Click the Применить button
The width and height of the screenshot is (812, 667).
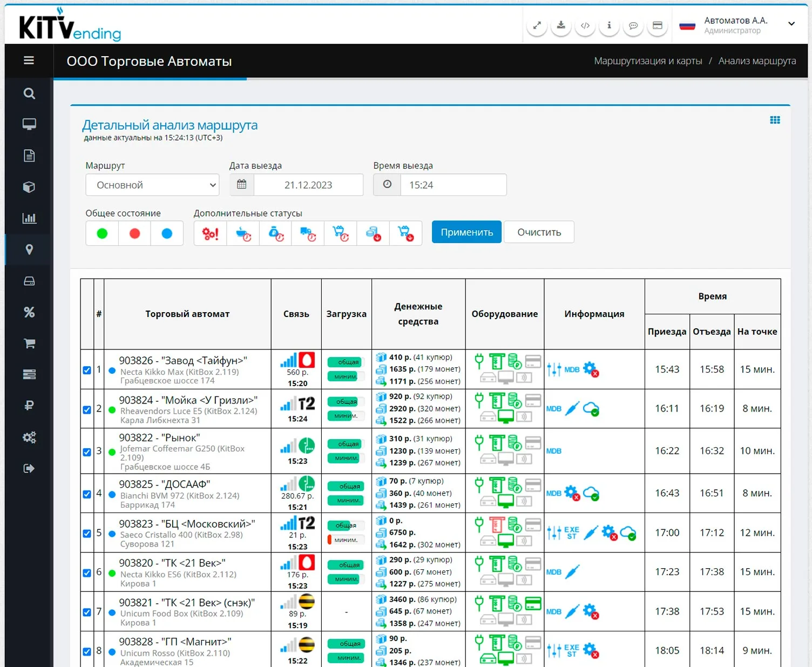pos(466,232)
